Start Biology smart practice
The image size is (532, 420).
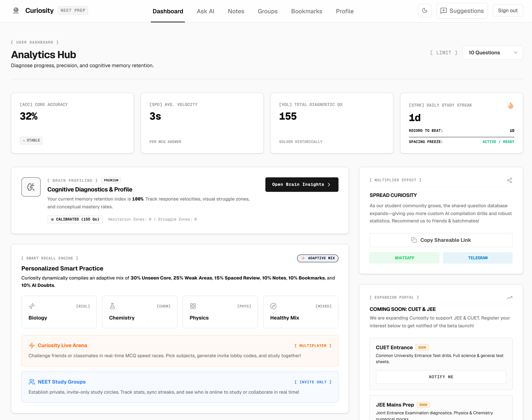[59, 312]
